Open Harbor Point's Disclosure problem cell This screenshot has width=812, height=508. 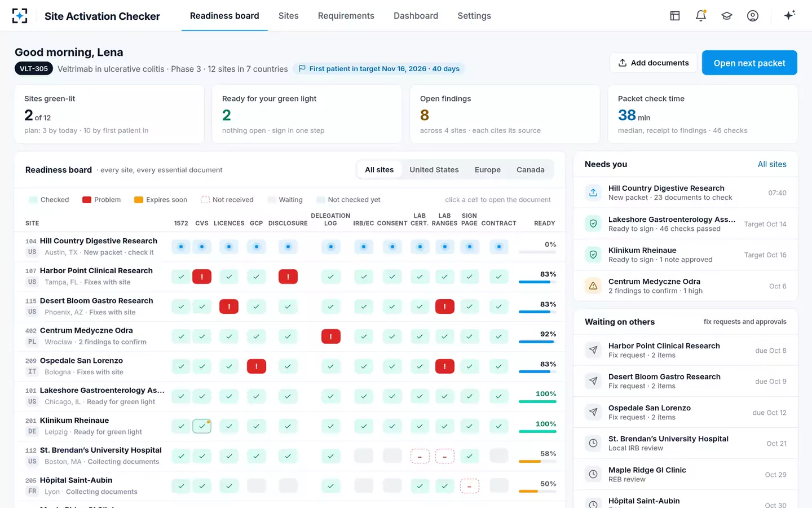(x=288, y=277)
